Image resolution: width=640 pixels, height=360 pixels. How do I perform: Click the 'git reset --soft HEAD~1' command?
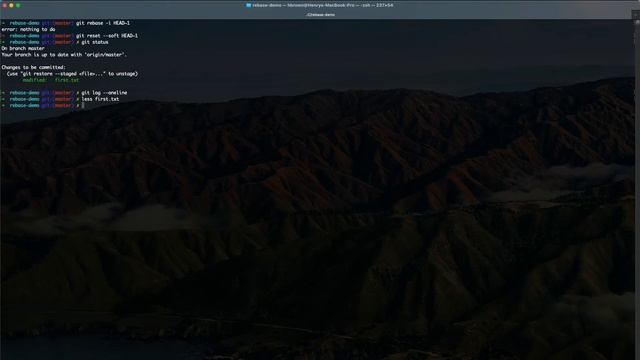tap(107, 36)
